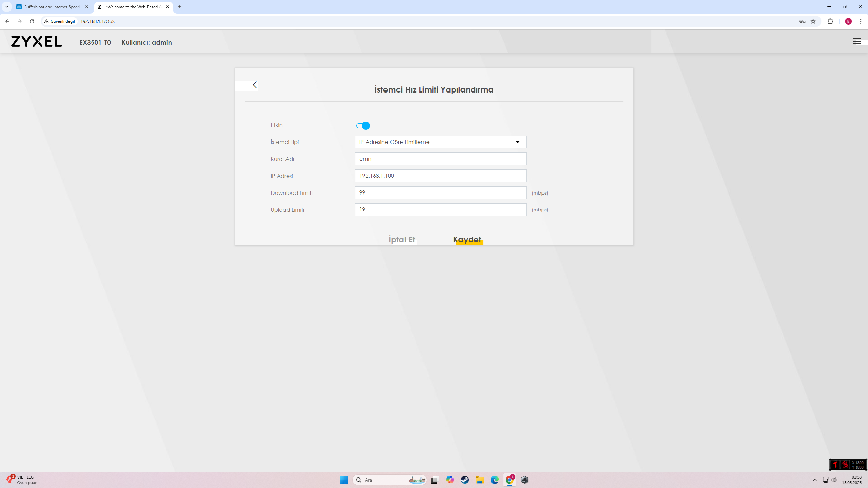Click the 'Upload Limiti' label
Image resolution: width=868 pixels, height=488 pixels.
click(x=288, y=210)
